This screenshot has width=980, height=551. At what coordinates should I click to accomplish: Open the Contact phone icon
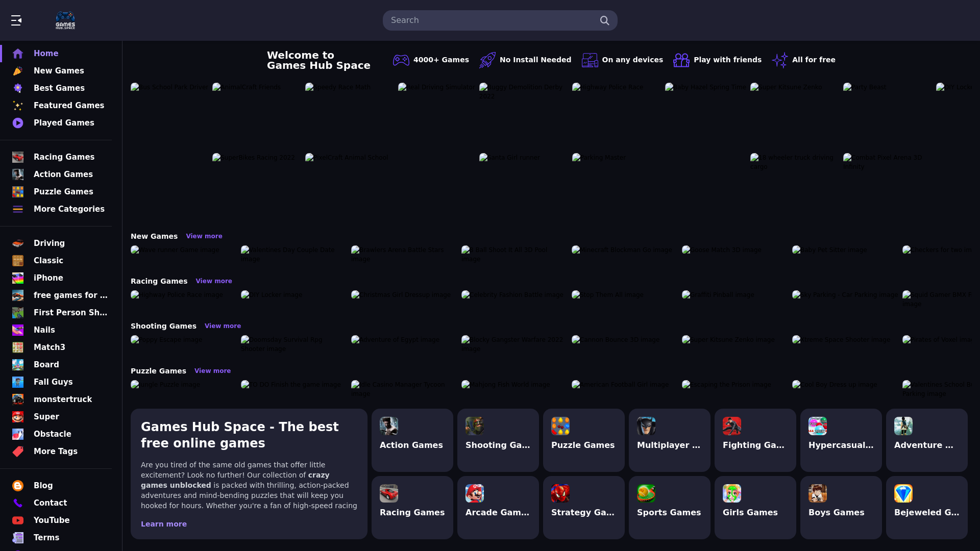coord(18,503)
